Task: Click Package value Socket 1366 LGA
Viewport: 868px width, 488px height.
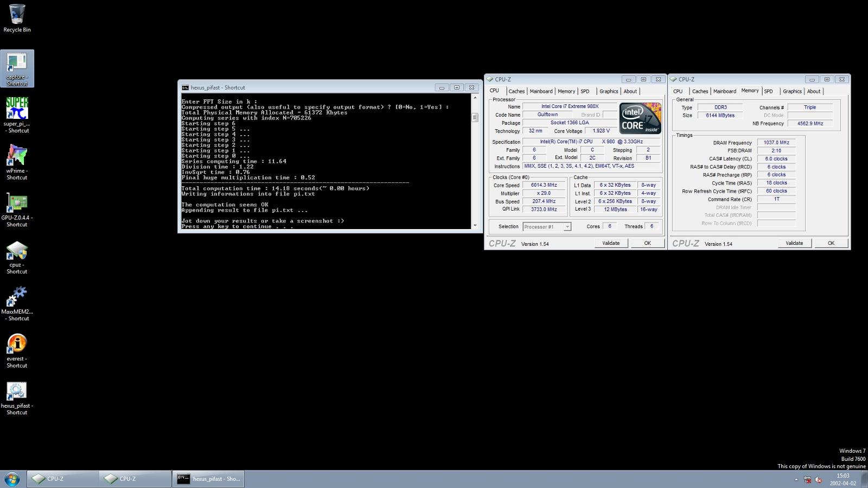Action: [570, 123]
